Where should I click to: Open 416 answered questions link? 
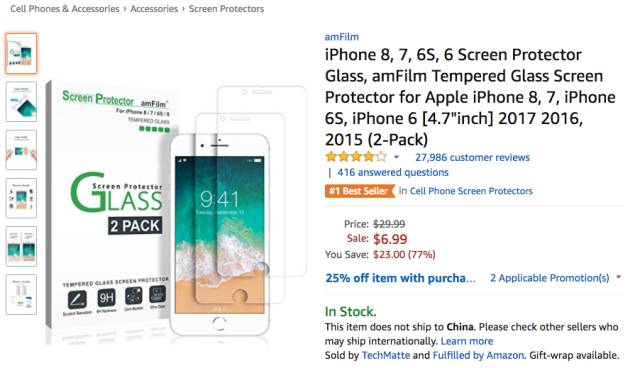tap(393, 172)
